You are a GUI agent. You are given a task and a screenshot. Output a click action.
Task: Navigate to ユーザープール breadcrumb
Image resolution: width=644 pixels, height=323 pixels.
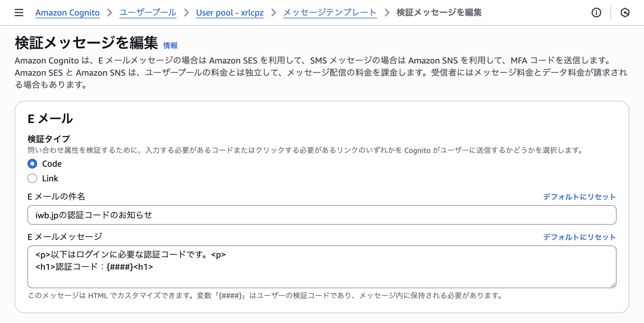click(x=148, y=13)
